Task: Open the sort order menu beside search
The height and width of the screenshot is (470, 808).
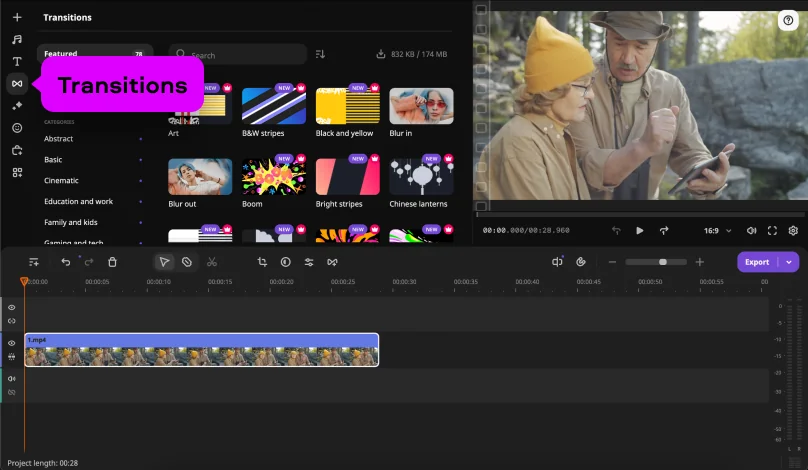Action: (x=320, y=54)
